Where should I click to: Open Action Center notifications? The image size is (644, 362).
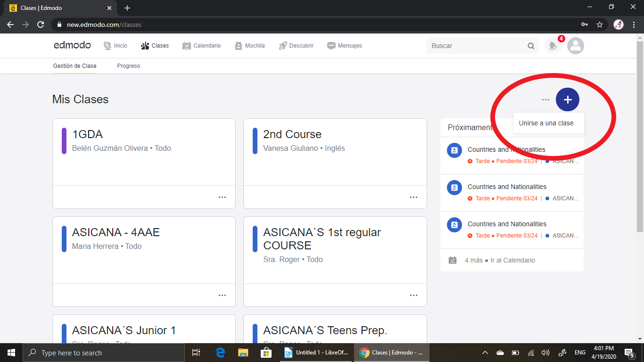point(629,353)
